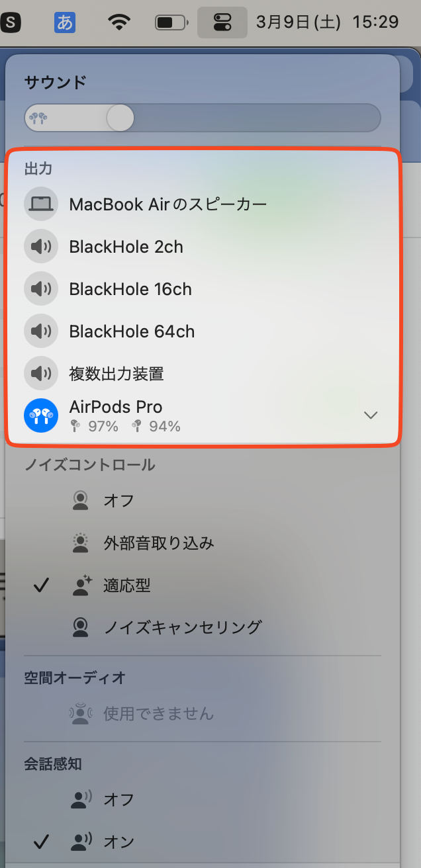The width and height of the screenshot is (421, 868).
Task: Click the ノイズキャンセリング person icon
Action: click(x=81, y=627)
